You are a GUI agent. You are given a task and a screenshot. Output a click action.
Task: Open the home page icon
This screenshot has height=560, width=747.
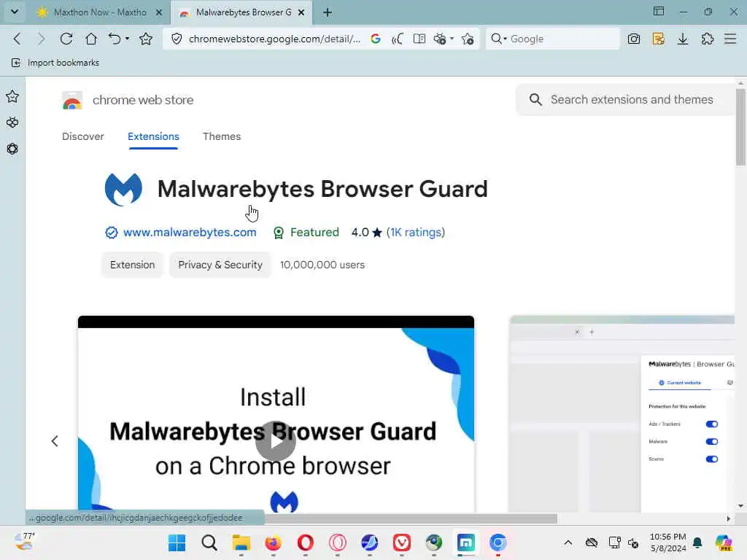[91, 39]
